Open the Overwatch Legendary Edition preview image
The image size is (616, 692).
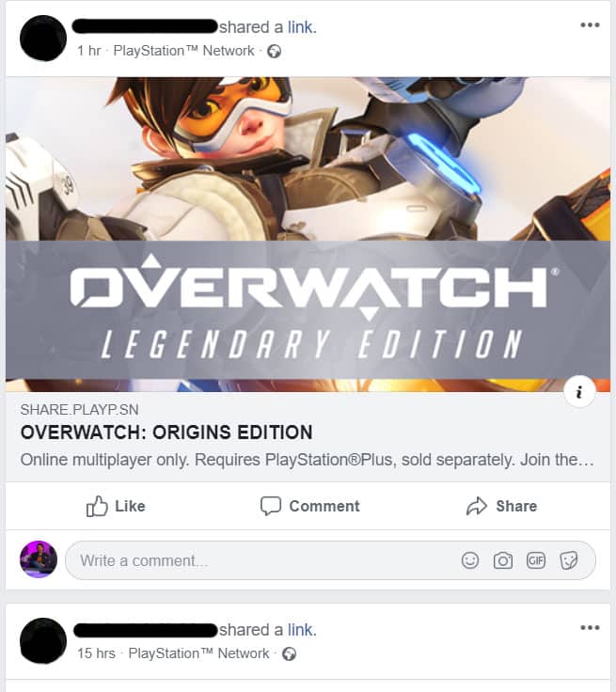coord(308,234)
